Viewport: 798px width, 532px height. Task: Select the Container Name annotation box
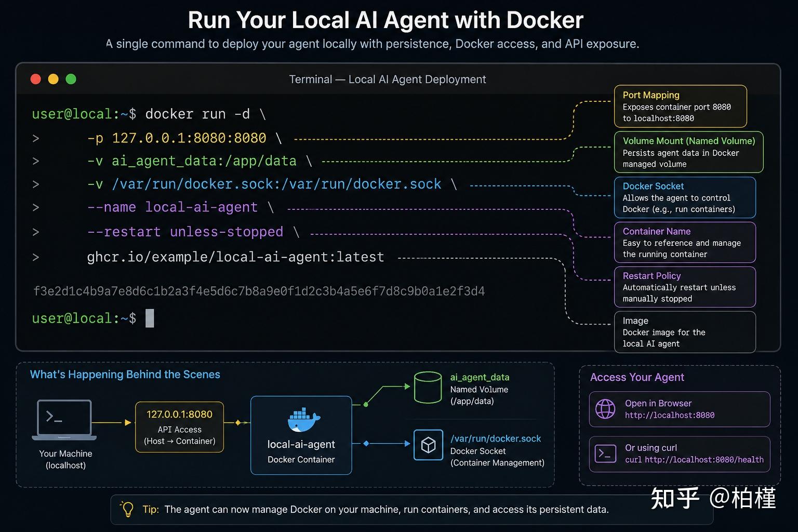(685, 242)
